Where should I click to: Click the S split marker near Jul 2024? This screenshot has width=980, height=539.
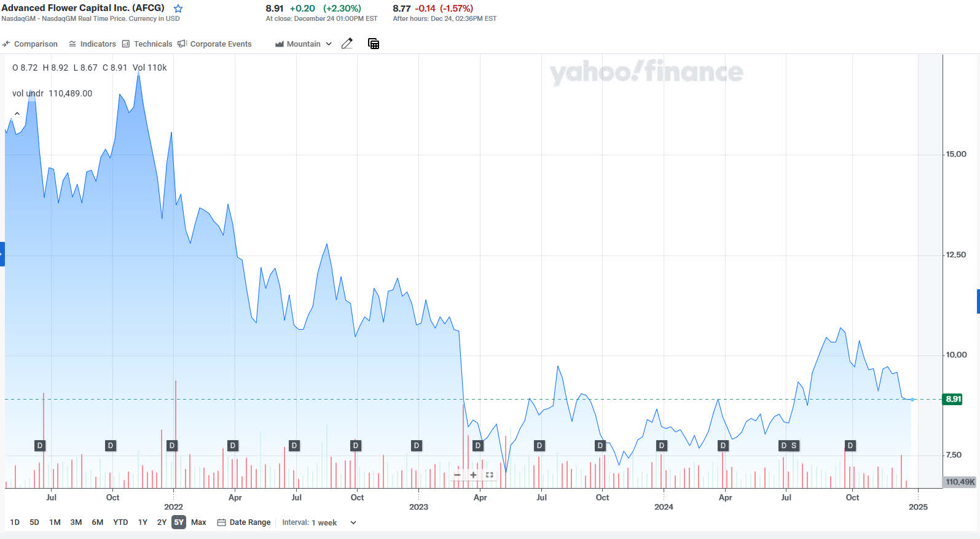click(794, 446)
